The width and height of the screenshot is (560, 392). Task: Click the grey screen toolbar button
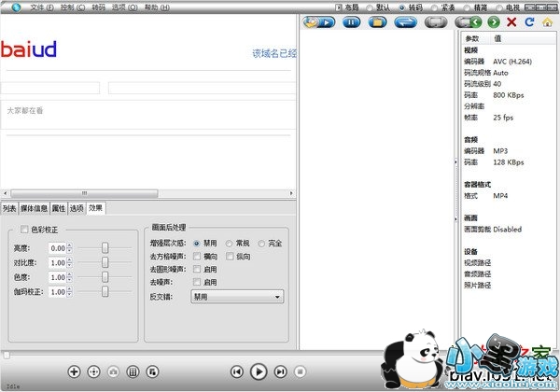coord(436,22)
